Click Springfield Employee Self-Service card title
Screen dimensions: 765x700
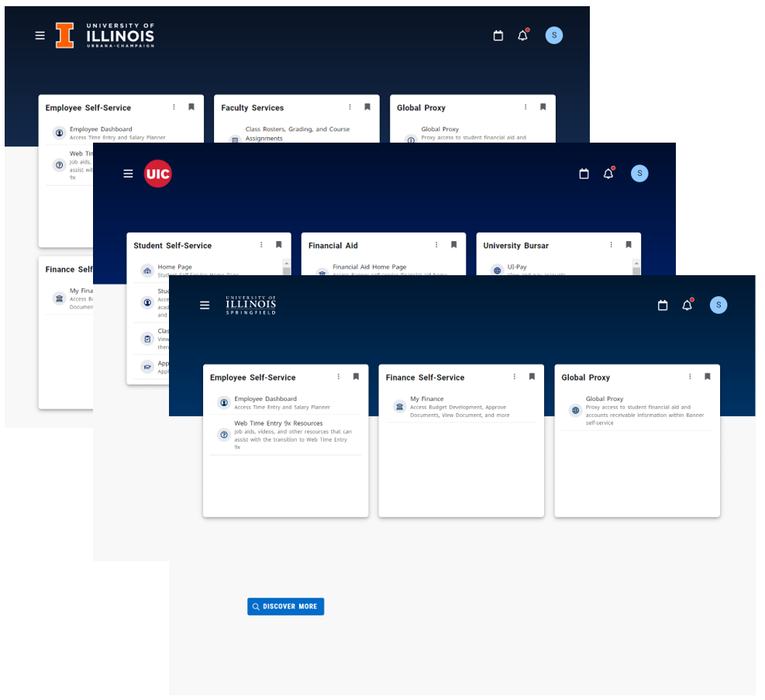[x=253, y=378]
